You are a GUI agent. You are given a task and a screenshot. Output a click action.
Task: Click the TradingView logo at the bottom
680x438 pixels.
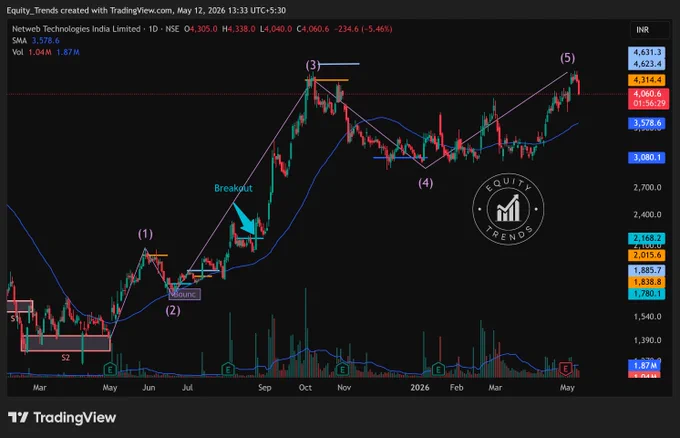[x=62, y=418]
